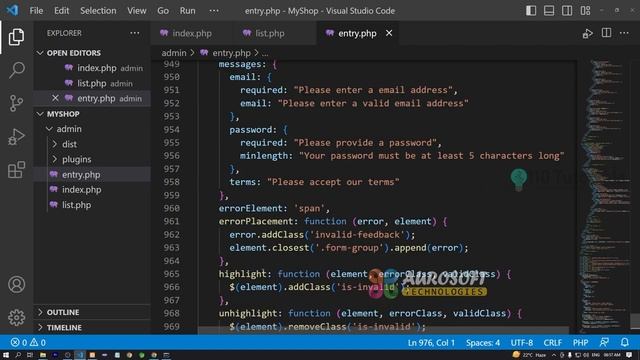Screen dimensions: 640x360
Task: Open entry.php in MYSHOP tree
Action: click(x=92, y=174)
